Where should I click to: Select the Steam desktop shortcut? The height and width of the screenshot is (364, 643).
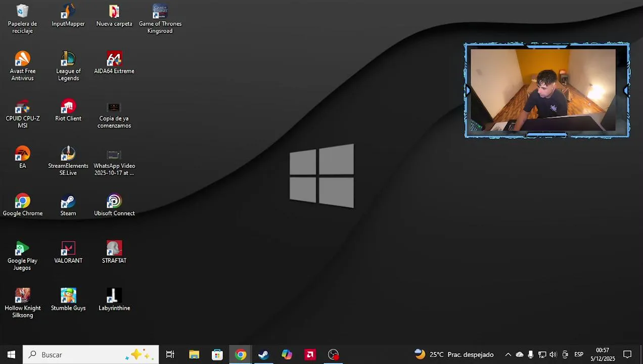coord(68,205)
